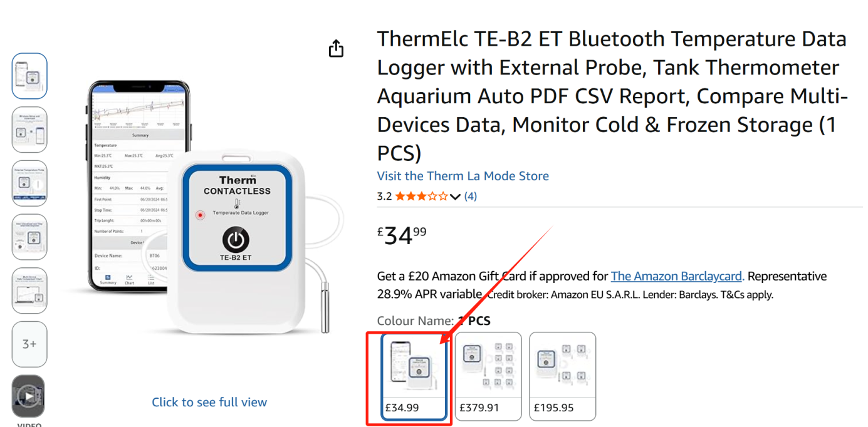Select the third product image thumbnail
This screenshot has height=427, width=868.
pyautogui.click(x=29, y=183)
